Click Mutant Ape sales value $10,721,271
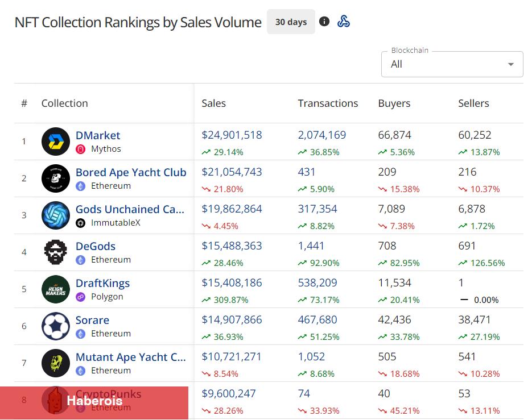 click(232, 357)
